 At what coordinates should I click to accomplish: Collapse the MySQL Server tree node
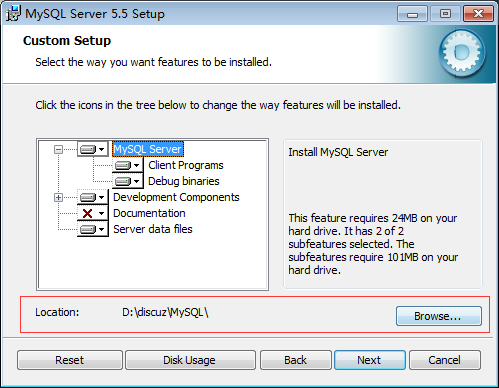58,149
